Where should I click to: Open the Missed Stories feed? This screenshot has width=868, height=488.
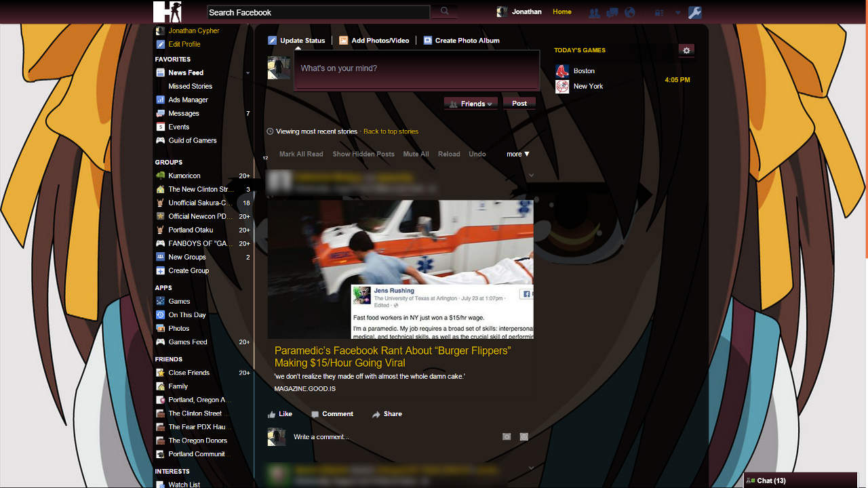click(x=191, y=86)
